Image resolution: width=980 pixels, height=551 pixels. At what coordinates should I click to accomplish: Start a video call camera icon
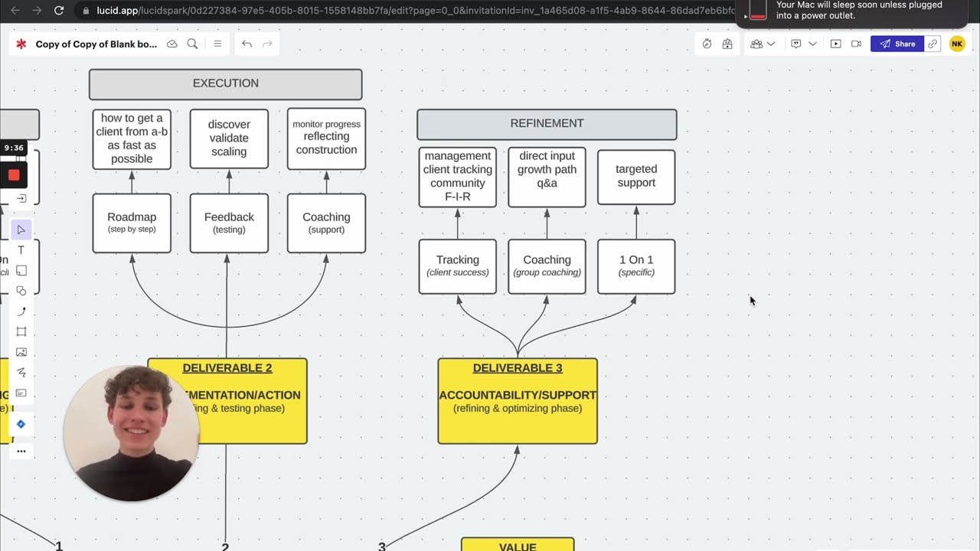click(857, 44)
